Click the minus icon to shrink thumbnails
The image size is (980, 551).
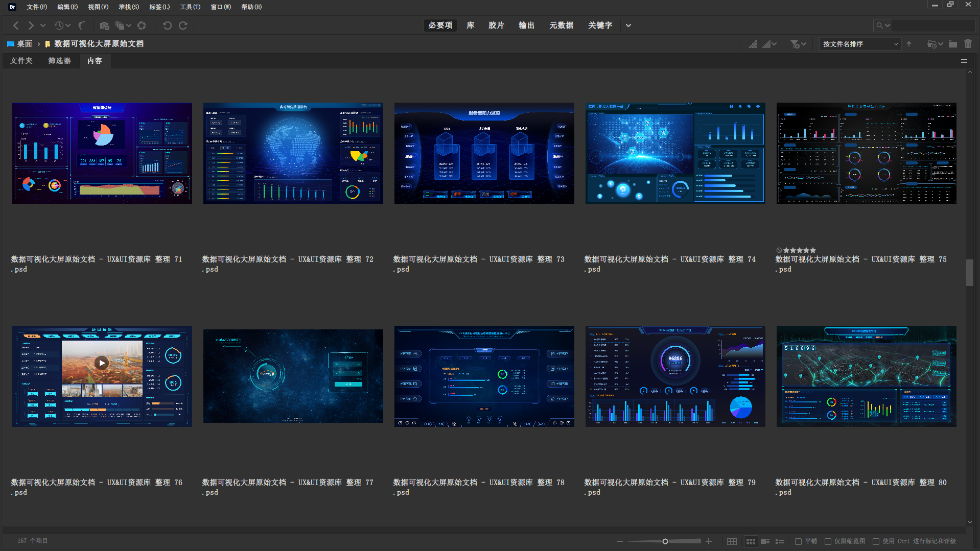tap(620, 541)
